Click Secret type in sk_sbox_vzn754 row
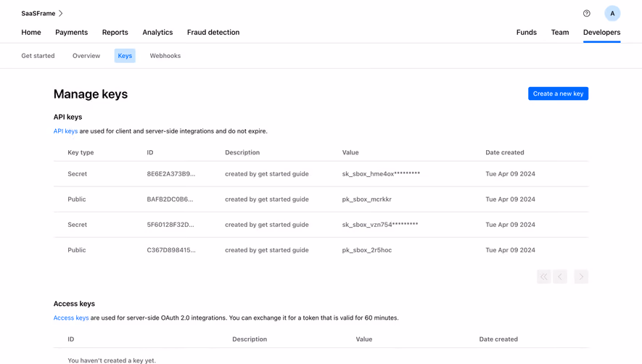The width and height of the screenshot is (642, 364). coord(78,224)
